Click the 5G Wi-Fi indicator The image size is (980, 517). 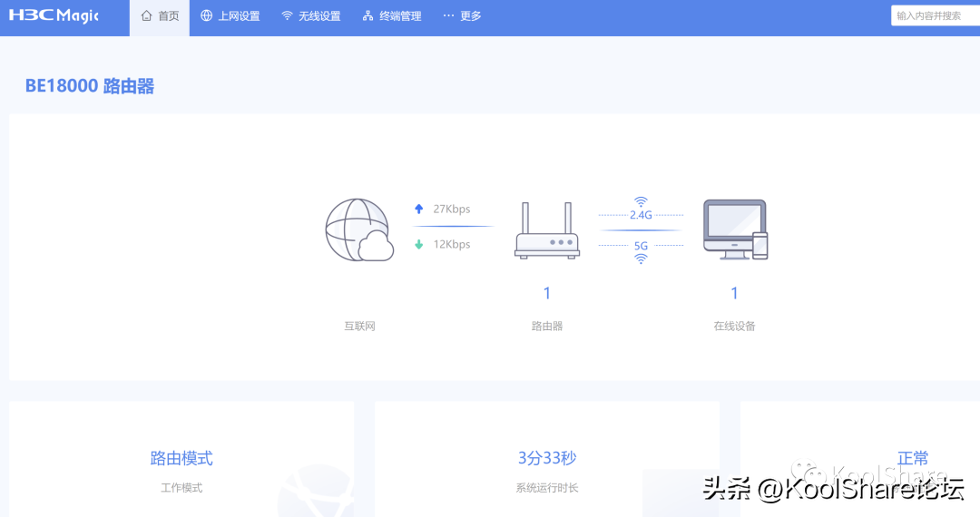641,251
